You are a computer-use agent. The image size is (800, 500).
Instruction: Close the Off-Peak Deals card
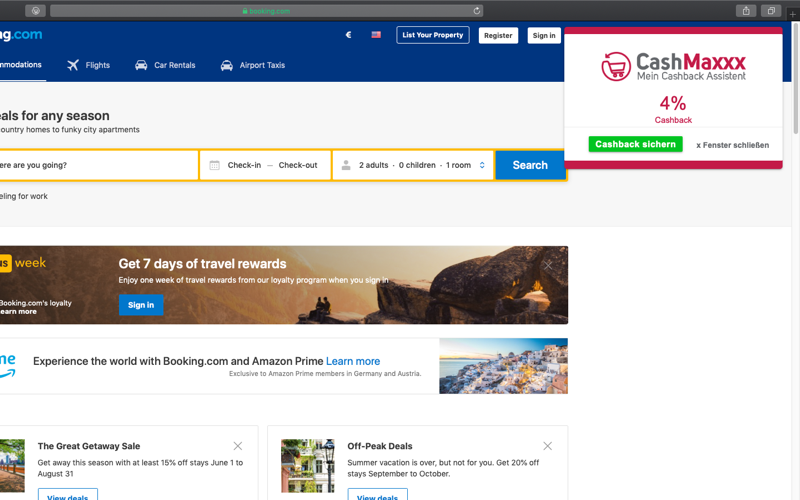pos(547,446)
